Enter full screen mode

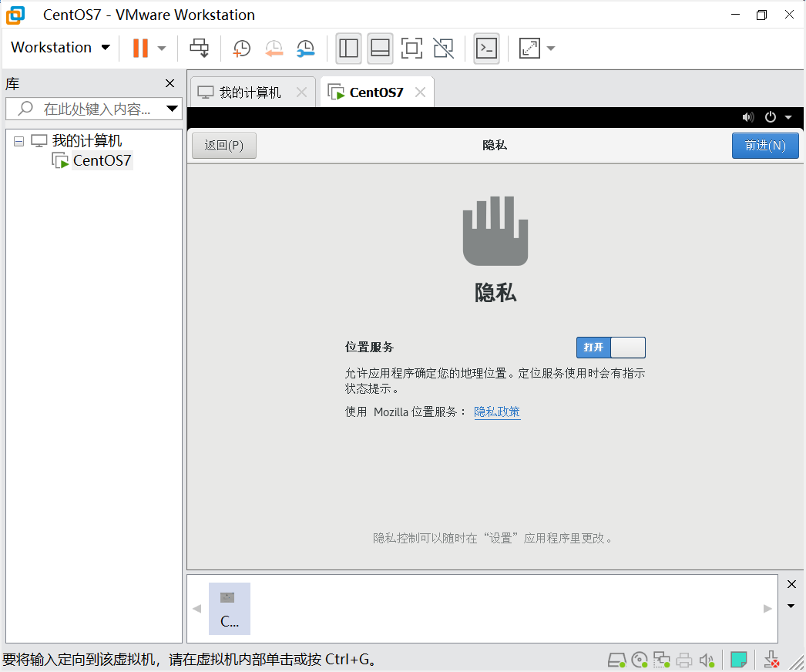(x=411, y=49)
